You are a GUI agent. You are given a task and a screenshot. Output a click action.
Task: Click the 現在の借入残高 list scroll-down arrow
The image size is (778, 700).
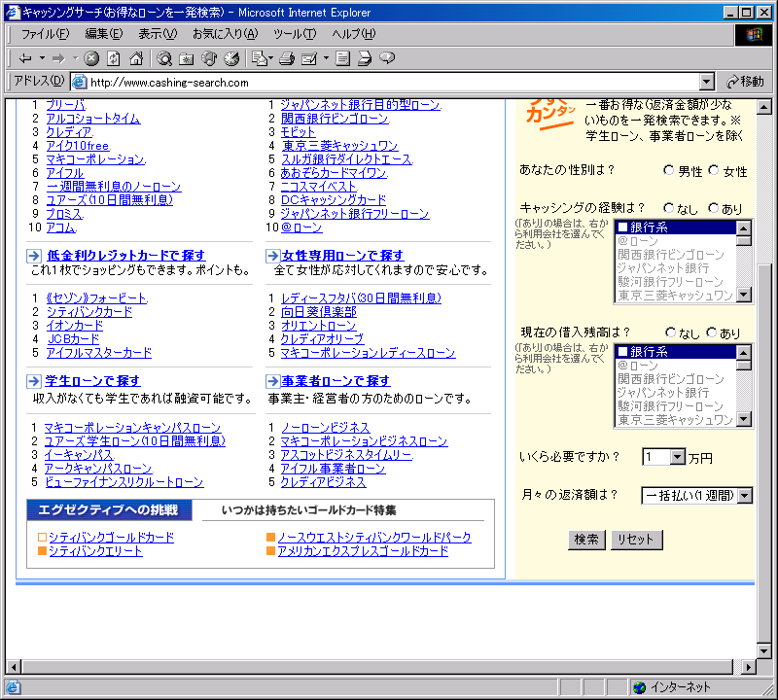(743, 420)
